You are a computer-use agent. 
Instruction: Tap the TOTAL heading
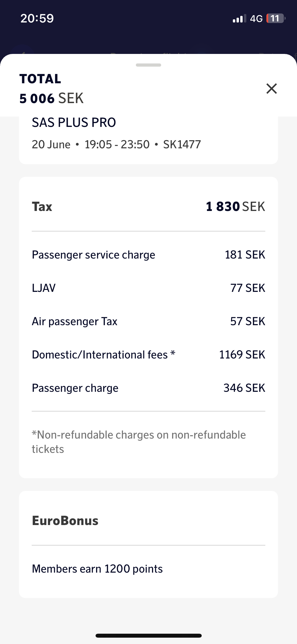tap(40, 79)
